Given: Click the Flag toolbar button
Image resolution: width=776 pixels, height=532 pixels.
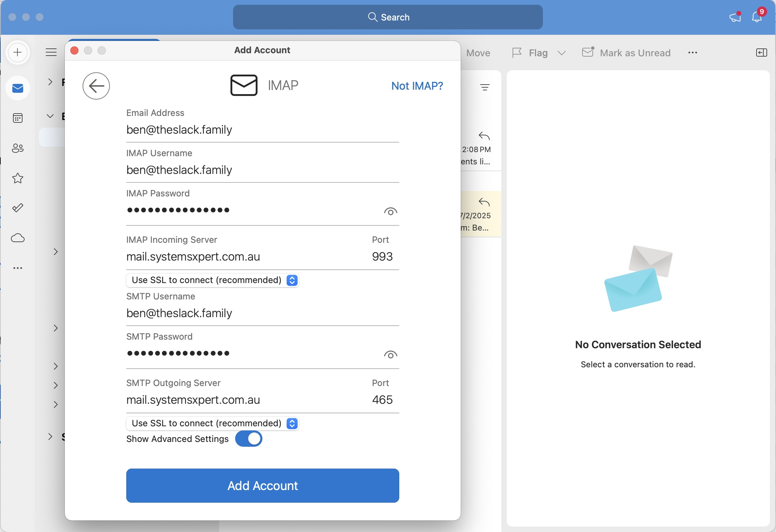Looking at the screenshot, I should coord(531,53).
